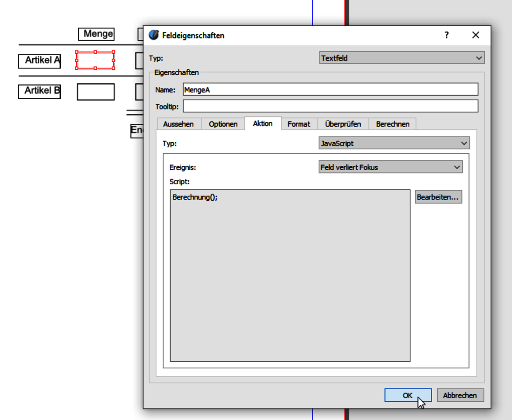This screenshot has height=420, width=512.
Task: Click the Scribus icon in dialog title bar
Action: coord(154,35)
